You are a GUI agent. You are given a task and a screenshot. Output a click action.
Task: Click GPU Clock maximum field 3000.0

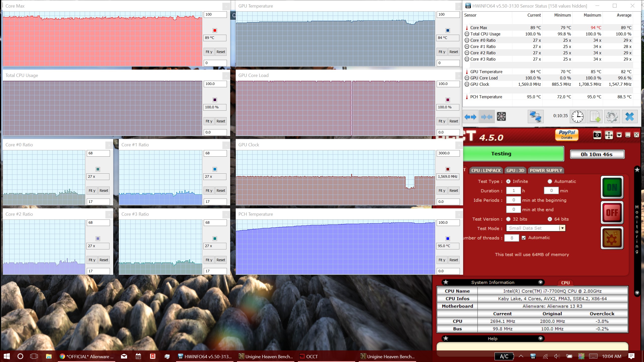[448, 153]
